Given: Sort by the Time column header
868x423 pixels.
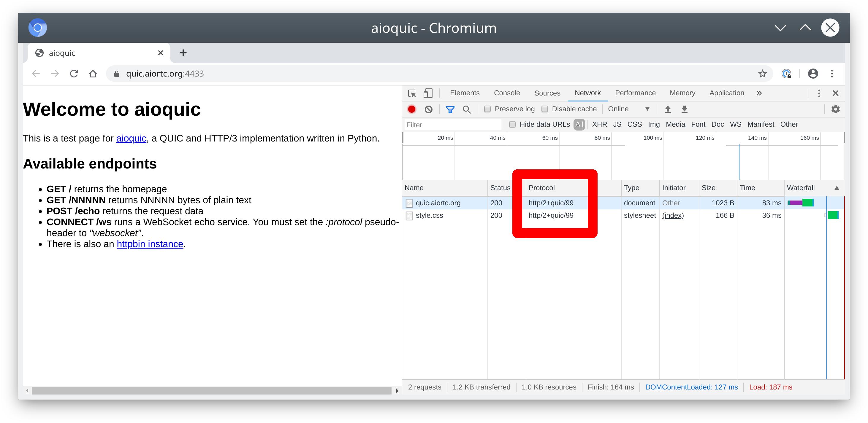Looking at the screenshot, I should tap(761, 188).
